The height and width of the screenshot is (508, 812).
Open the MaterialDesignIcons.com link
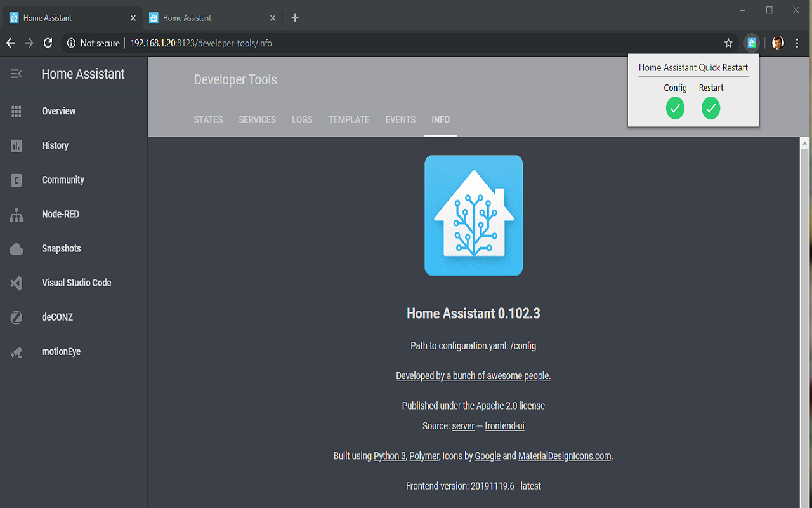[565, 456]
